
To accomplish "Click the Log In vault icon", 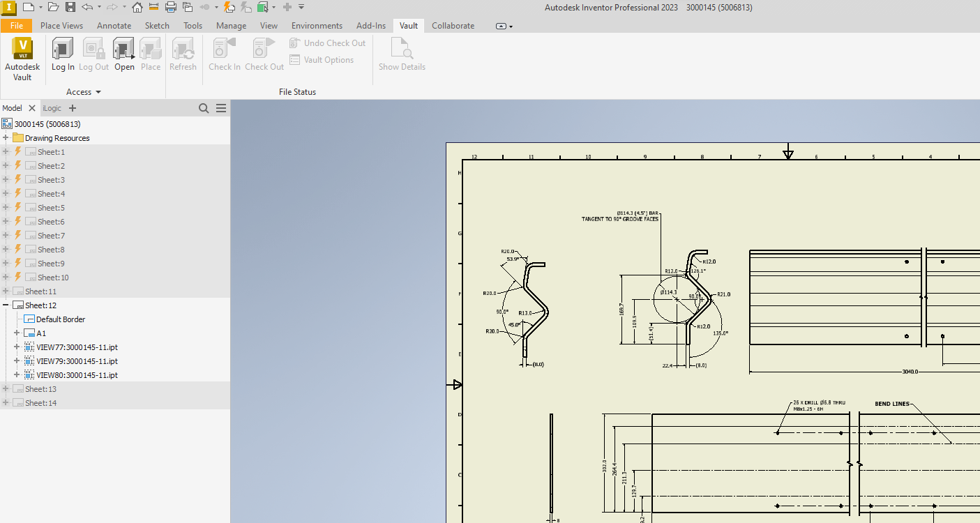I will [x=63, y=54].
